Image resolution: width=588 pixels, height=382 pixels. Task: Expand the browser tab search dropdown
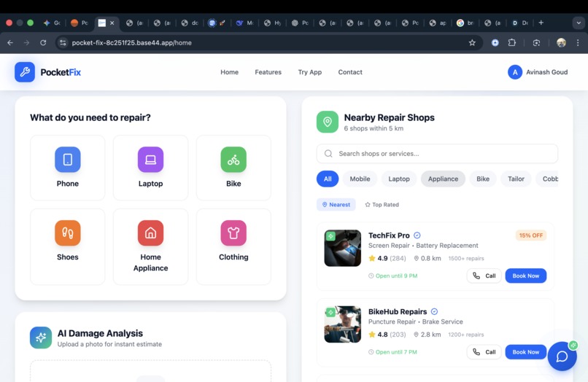coord(579,23)
